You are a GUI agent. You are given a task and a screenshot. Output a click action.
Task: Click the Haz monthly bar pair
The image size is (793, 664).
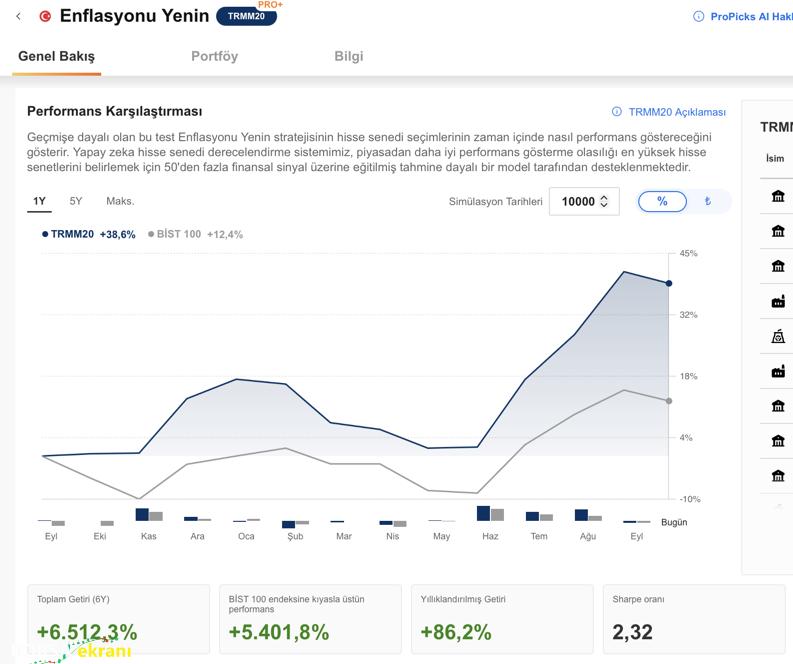(x=491, y=513)
